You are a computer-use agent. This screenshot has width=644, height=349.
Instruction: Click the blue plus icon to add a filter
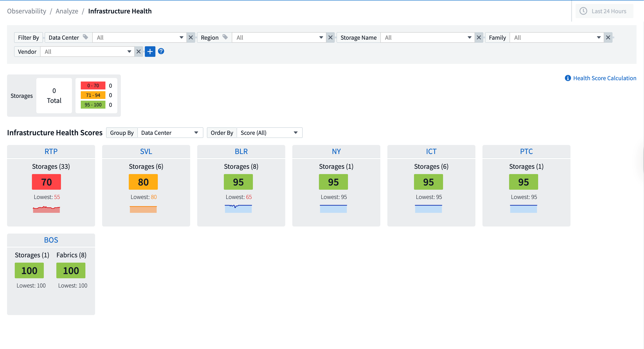(150, 52)
